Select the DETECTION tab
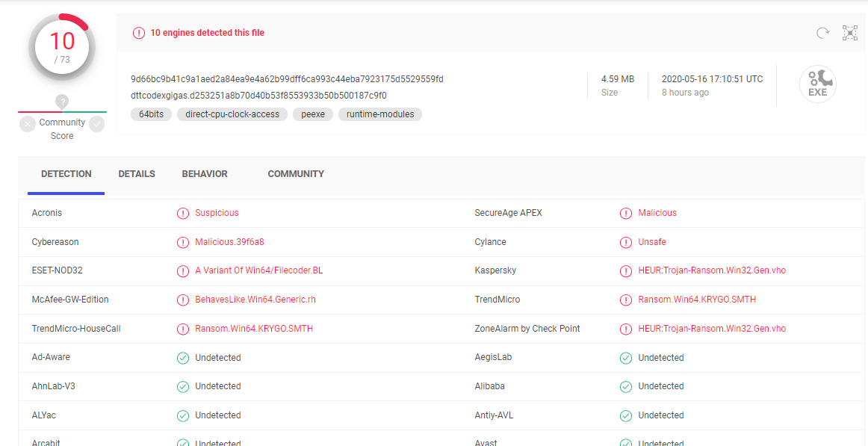The width and height of the screenshot is (868, 446). 66,174
